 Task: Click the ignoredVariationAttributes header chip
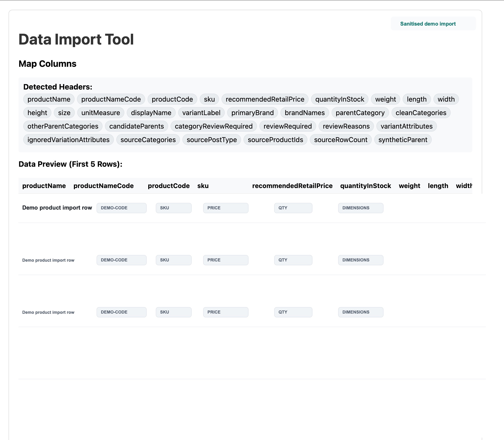(x=68, y=140)
